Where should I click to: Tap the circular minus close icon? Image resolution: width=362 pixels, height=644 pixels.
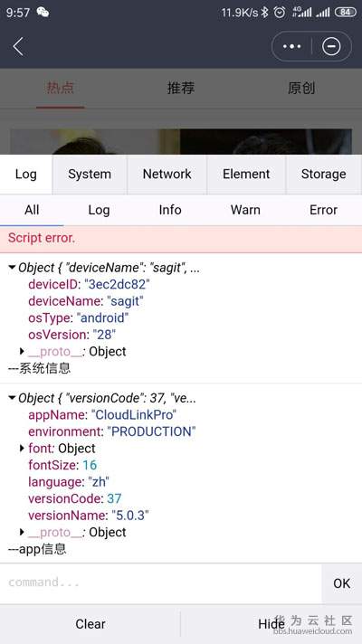coord(331,46)
